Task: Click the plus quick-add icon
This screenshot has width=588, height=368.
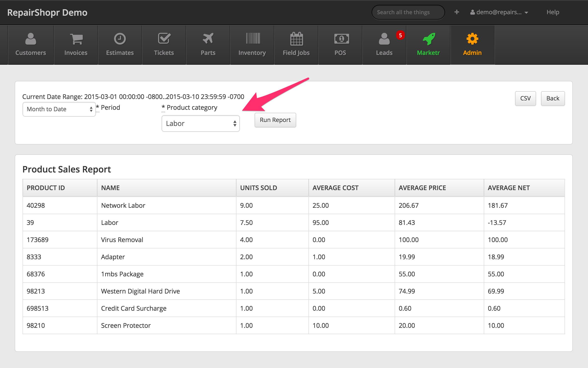Action: [457, 12]
